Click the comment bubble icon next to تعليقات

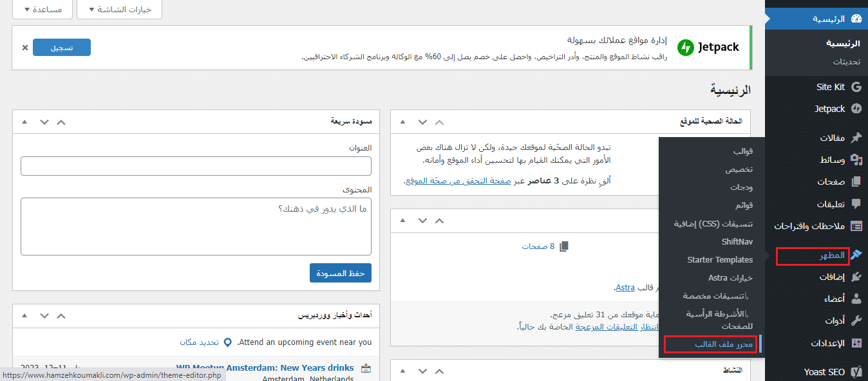(856, 204)
